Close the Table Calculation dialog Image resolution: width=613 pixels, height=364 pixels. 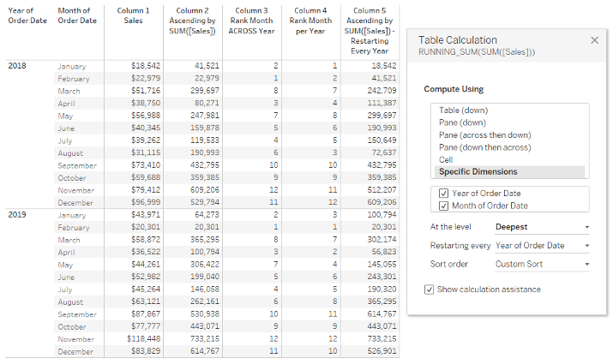[x=594, y=40]
